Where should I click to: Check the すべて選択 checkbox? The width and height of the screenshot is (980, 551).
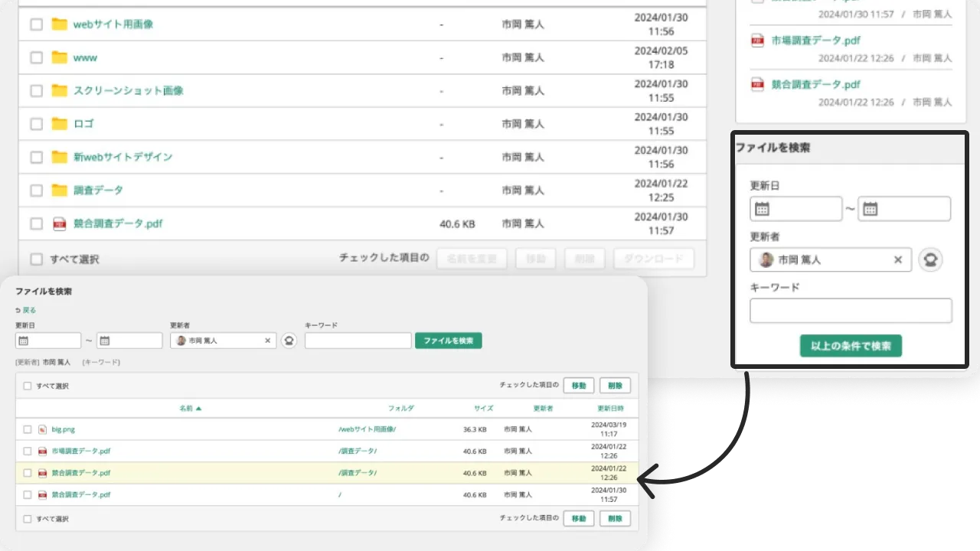pyautogui.click(x=36, y=259)
